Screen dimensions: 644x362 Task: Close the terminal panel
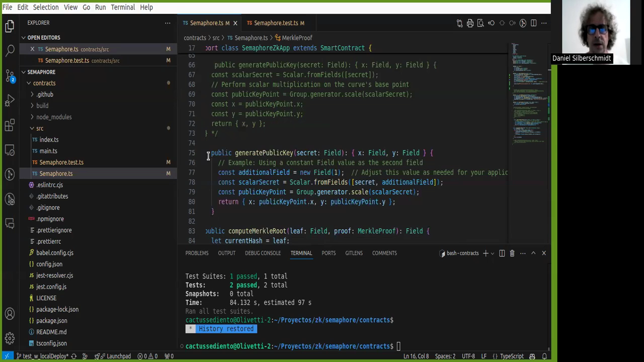pyautogui.click(x=544, y=253)
